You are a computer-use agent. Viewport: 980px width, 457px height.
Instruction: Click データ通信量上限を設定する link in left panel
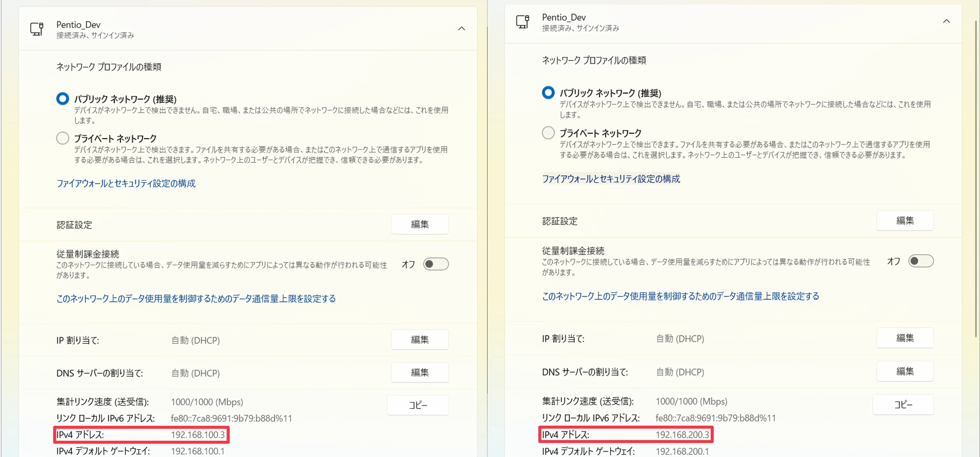click(x=196, y=299)
